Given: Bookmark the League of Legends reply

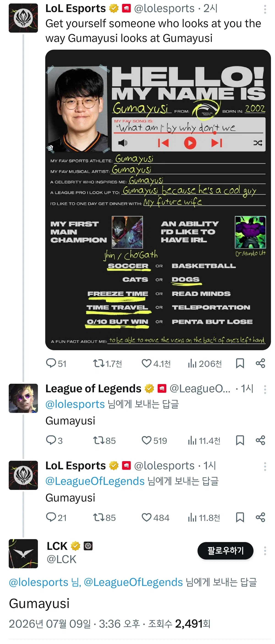Looking at the screenshot, I should [x=240, y=440].
